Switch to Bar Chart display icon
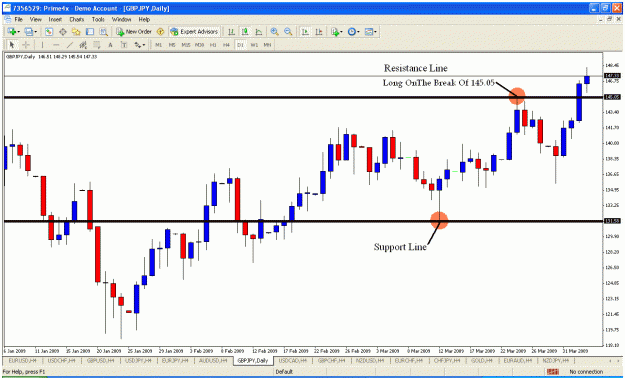The height and width of the screenshot is (378, 625). (231, 32)
